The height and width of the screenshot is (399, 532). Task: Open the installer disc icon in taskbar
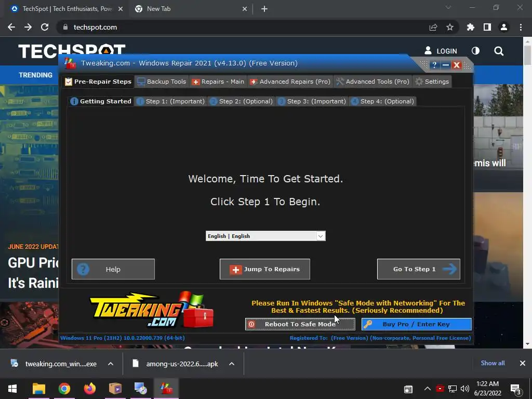(x=140, y=389)
